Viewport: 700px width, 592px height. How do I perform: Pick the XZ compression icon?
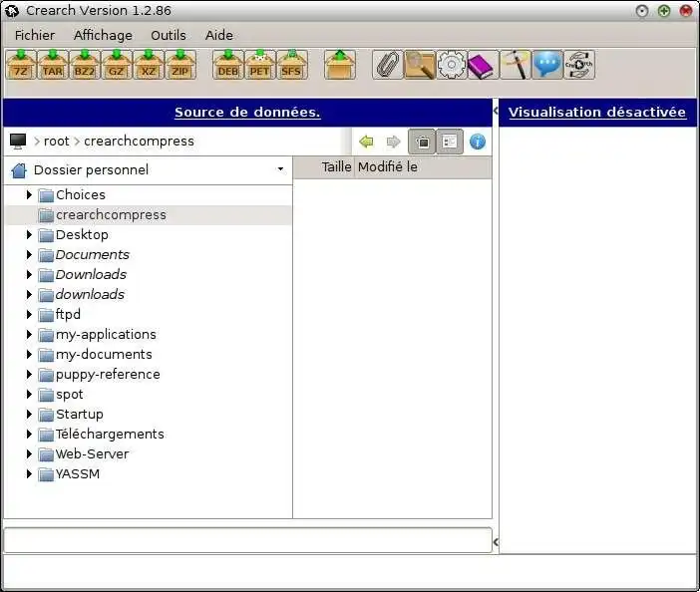[149, 65]
